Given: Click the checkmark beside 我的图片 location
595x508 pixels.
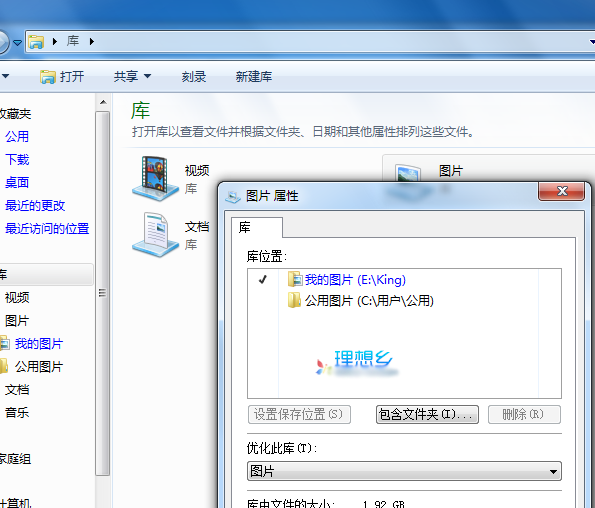Looking at the screenshot, I should pos(263,280).
